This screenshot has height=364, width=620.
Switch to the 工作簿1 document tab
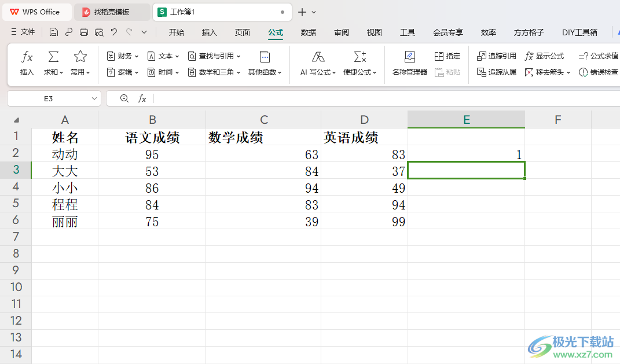[x=222, y=12]
